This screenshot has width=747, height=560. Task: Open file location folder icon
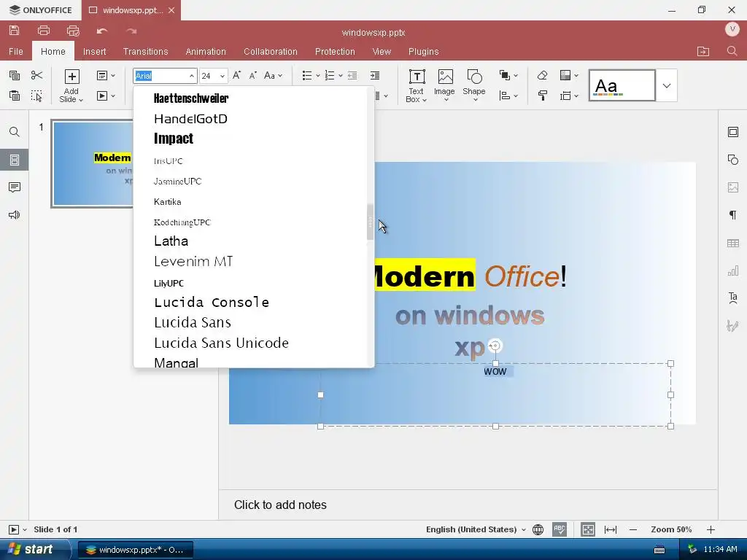(x=703, y=52)
